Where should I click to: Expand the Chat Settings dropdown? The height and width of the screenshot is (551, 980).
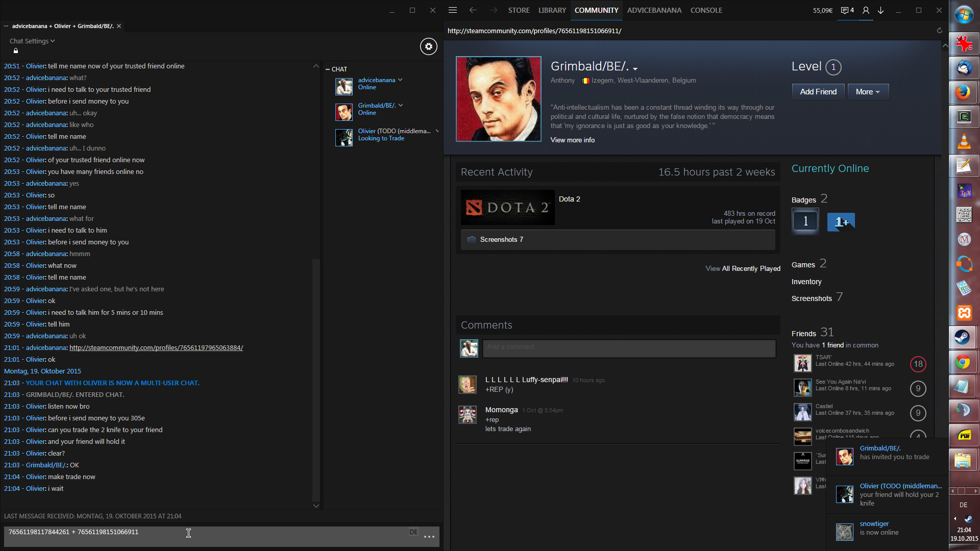[x=32, y=41]
